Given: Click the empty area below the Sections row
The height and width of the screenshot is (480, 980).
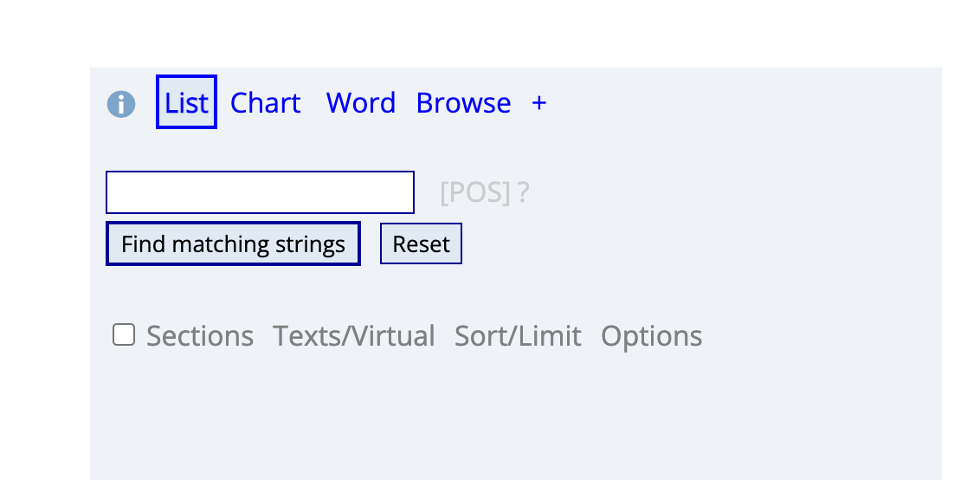Looking at the screenshot, I should point(515,416).
